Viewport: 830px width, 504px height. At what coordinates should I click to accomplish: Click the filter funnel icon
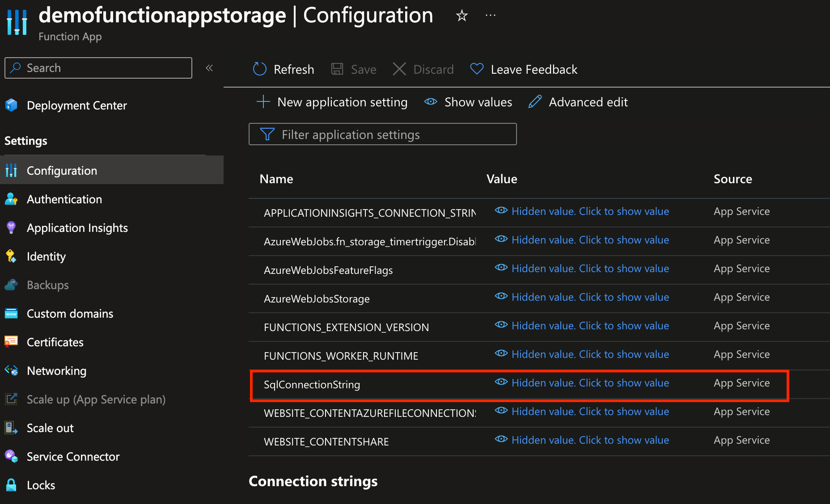[267, 134]
